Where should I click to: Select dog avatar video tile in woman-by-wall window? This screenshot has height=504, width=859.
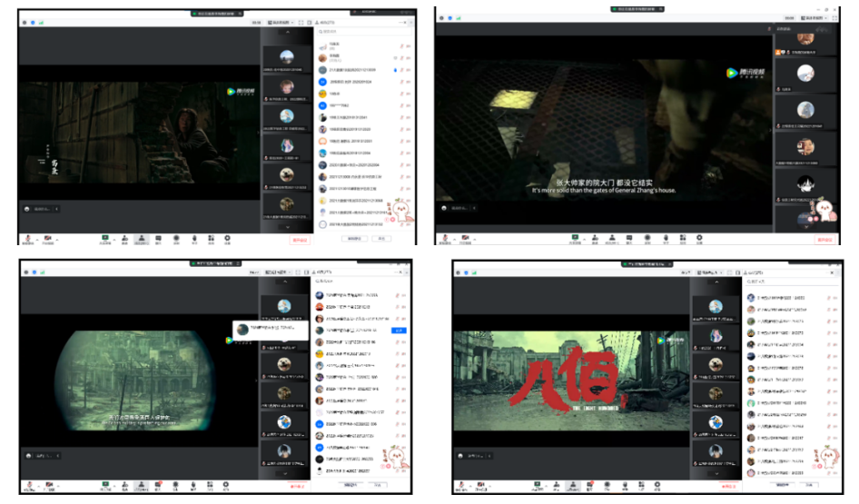pyautogui.click(x=287, y=176)
